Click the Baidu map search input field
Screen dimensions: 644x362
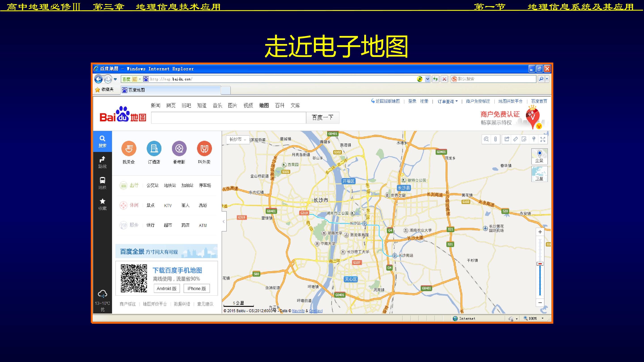click(229, 118)
